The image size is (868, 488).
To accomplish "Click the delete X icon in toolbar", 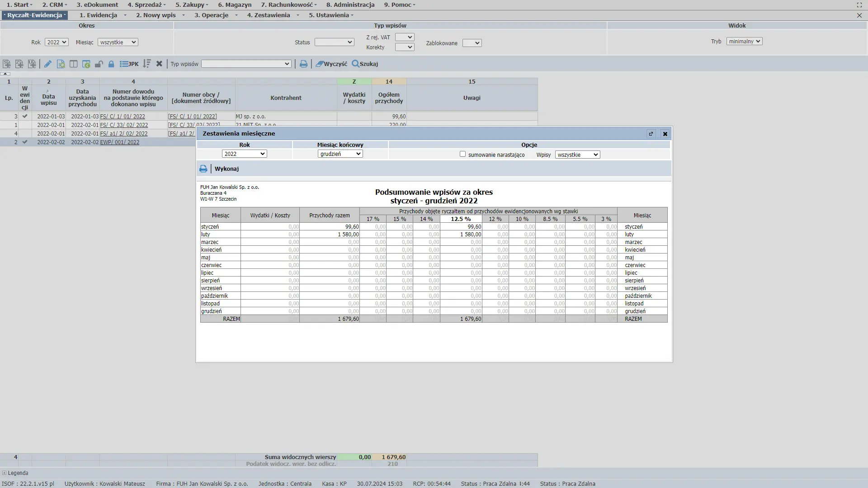I will pos(159,64).
